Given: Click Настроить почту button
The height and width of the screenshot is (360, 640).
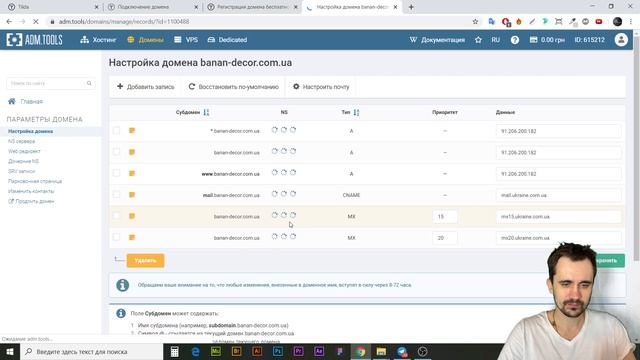Looking at the screenshot, I should click(x=321, y=87).
